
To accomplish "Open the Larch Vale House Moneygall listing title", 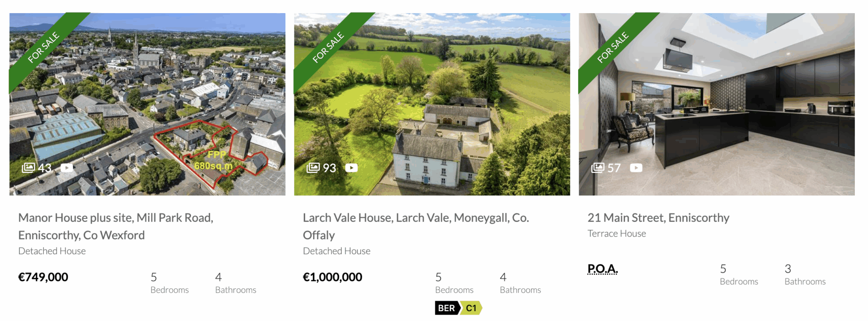I will click(x=416, y=226).
